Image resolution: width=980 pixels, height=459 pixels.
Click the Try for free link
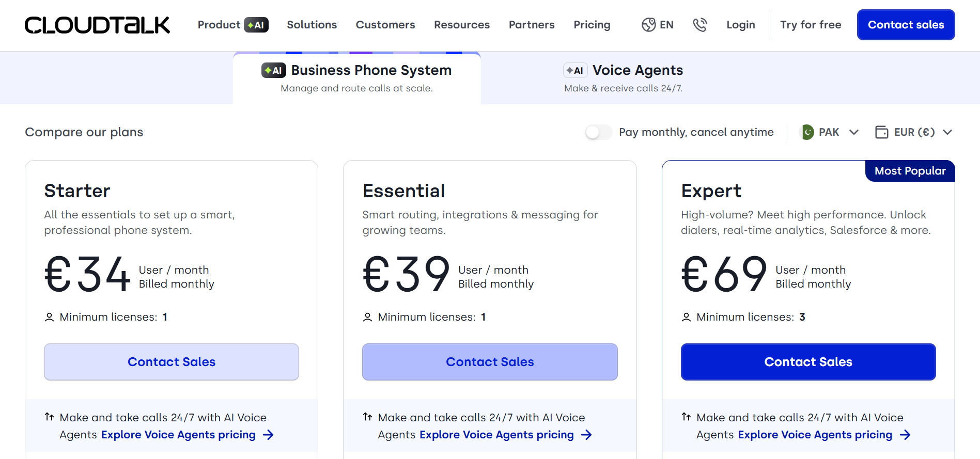pyautogui.click(x=811, y=25)
